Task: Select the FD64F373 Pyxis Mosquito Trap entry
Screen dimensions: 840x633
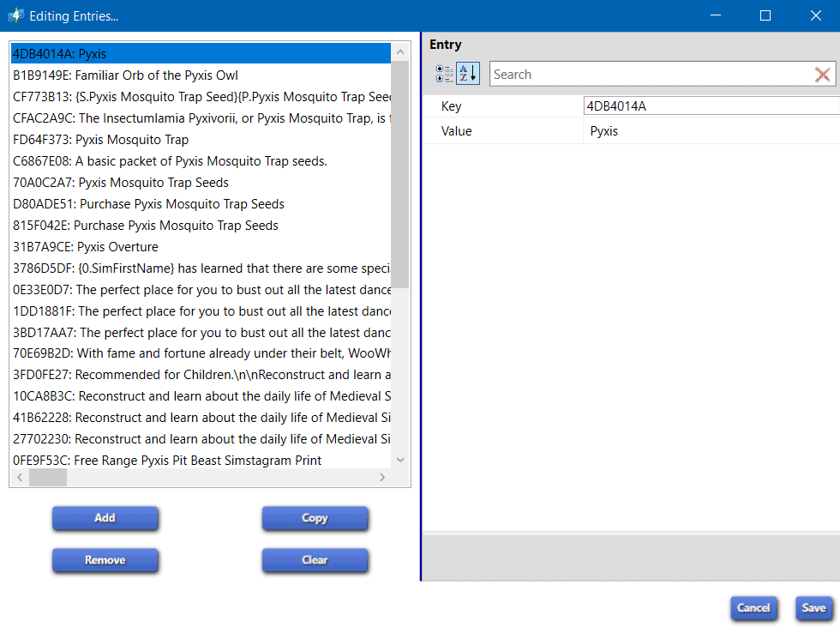Action: click(100, 140)
